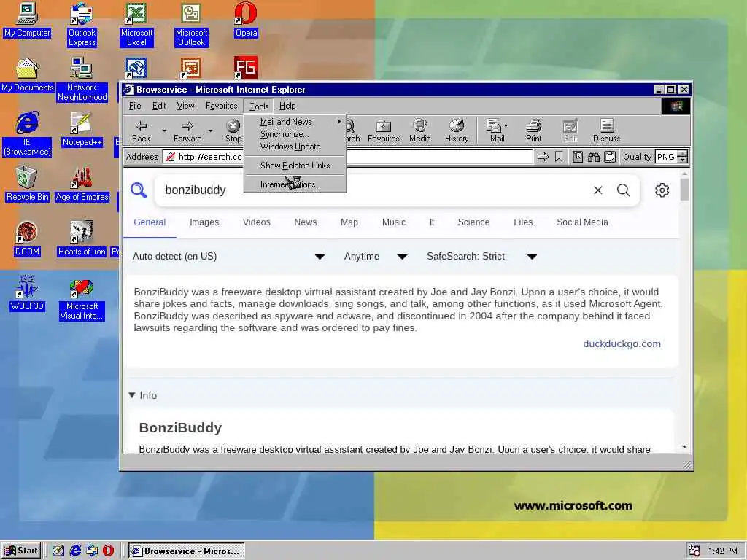Select WOLF3D desktop shortcut
Viewport: 747px width, 560px height.
click(x=27, y=294)
